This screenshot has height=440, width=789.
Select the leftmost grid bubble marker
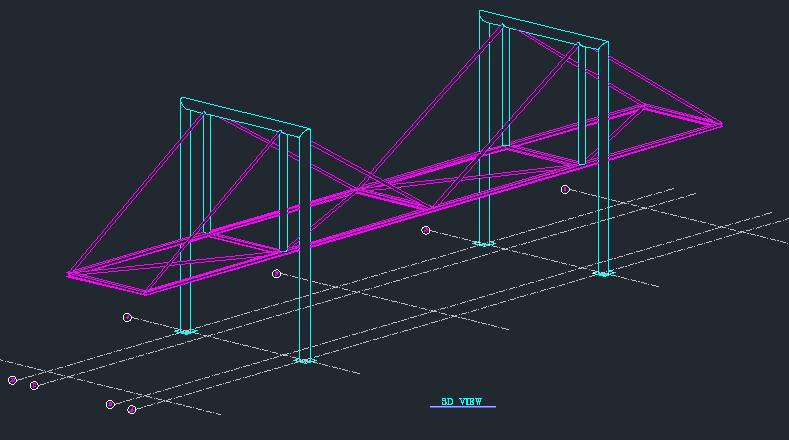tap(12, 380)
